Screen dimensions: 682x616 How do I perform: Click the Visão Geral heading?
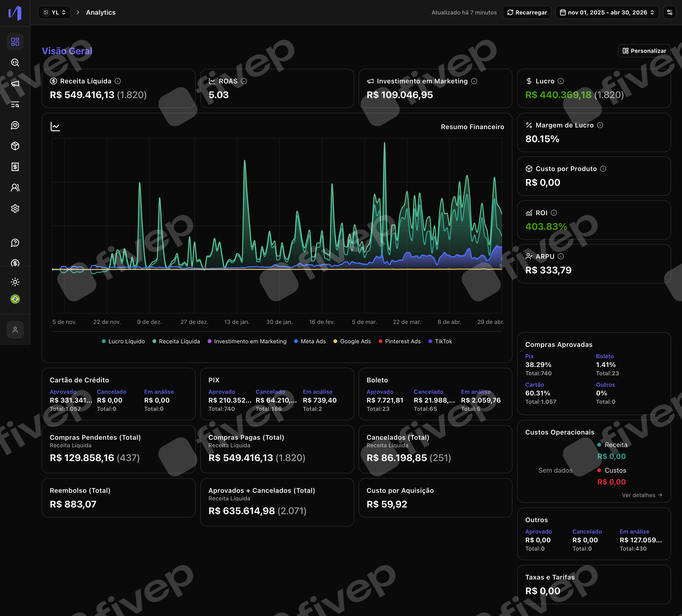(x=67, y=51)
